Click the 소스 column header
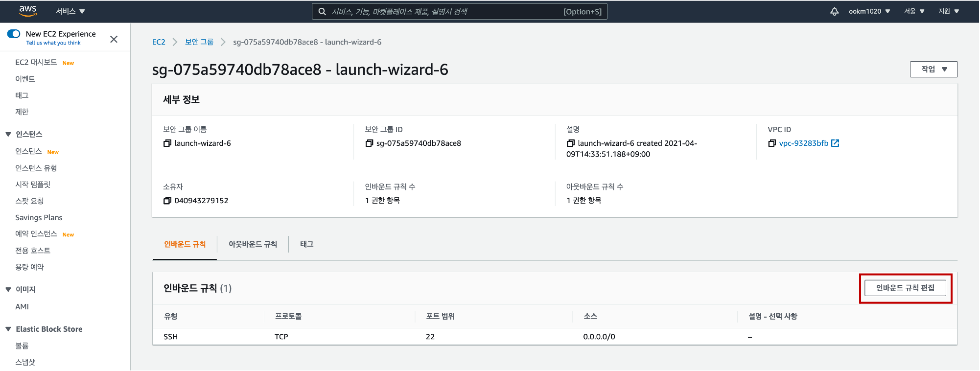 point(590,316)
